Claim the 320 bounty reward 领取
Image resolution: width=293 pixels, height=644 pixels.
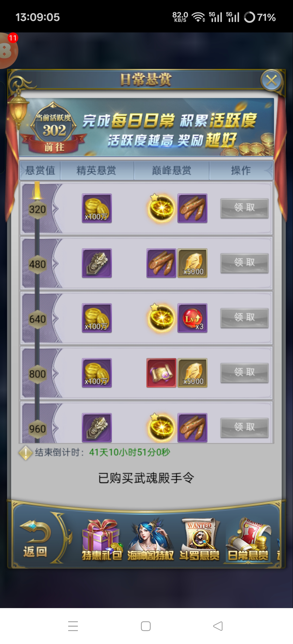pyautogui.click(x=245, y=208)
